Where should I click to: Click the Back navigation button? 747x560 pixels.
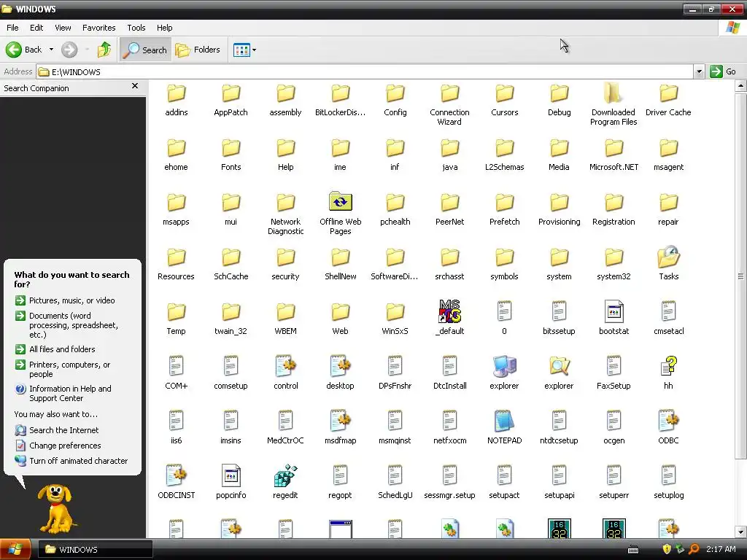click(x=24, y=50)
